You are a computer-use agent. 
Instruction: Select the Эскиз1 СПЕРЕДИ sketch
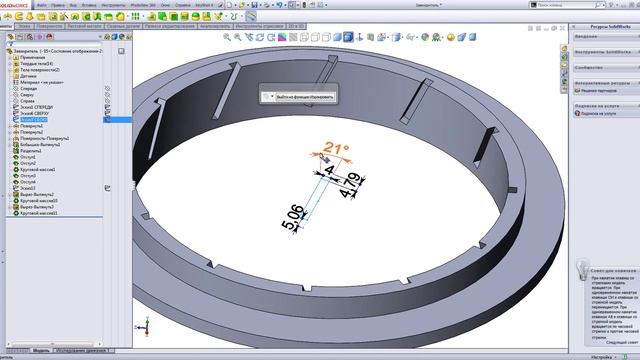36,107
